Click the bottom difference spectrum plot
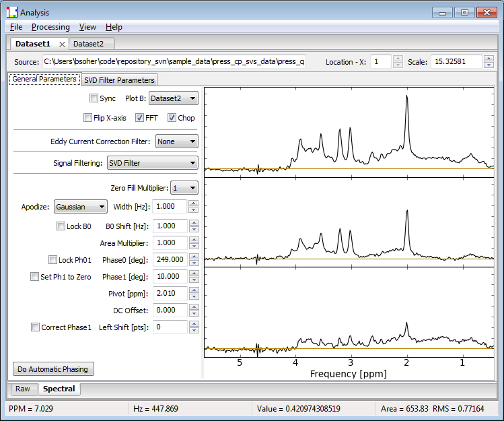 pyautogui.click(x=349, y=312)
